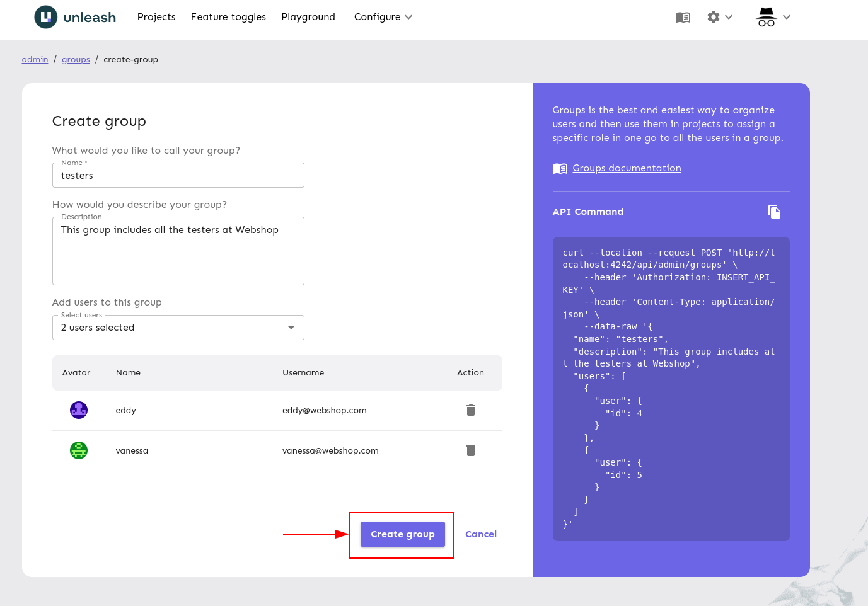Viewport: 868px width, 606px height.
Task: Click vanessa's green avatar image
Action: (79, 450)
